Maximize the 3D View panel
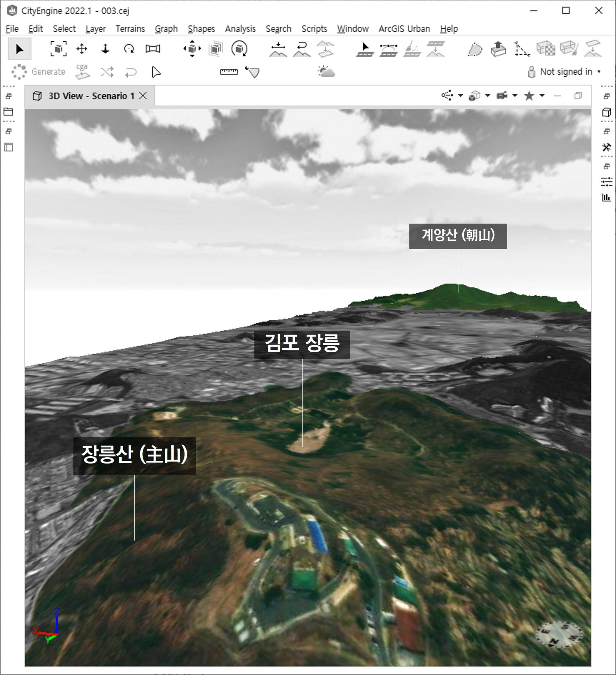Image resolution: width=616 pixels, height=675 pixels. [x=578, y=96]
